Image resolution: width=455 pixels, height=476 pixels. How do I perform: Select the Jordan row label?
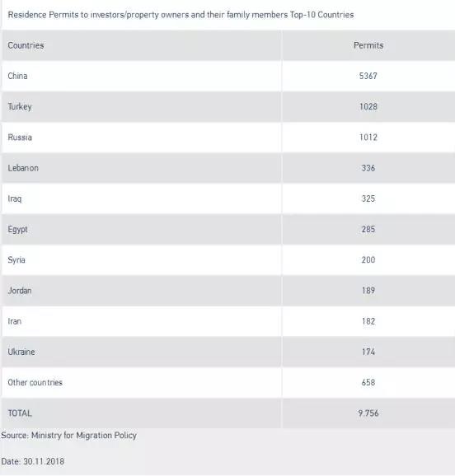click(20, 291)
